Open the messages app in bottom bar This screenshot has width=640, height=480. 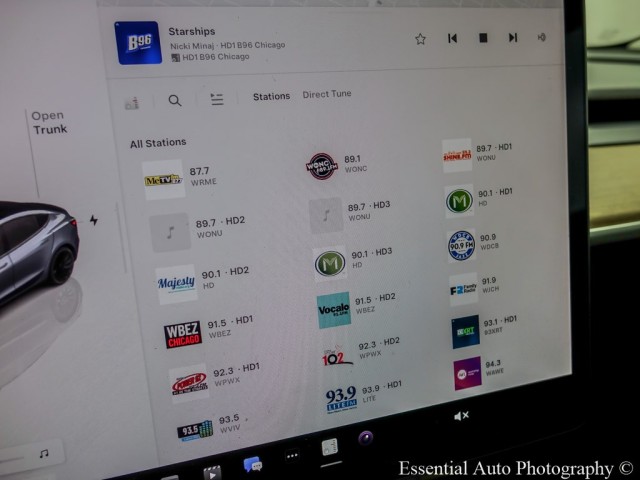[x=252, y=464]
